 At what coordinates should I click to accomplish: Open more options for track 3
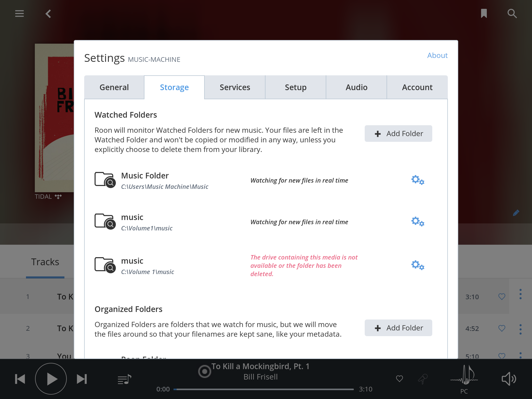520,355
